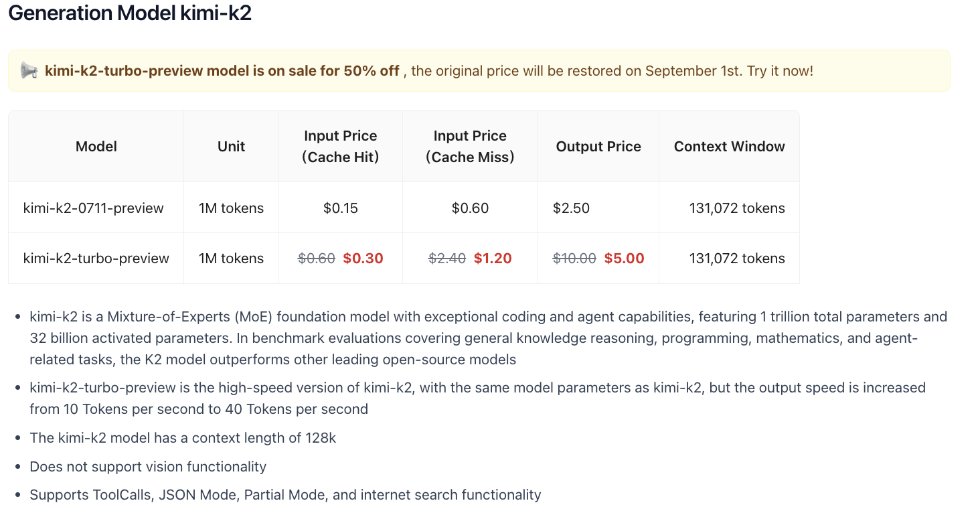Screen dimensions: 980x513
Task: Click the struck-through $10.00 original price
Action: pyautogui.click(x=574, y=259)
